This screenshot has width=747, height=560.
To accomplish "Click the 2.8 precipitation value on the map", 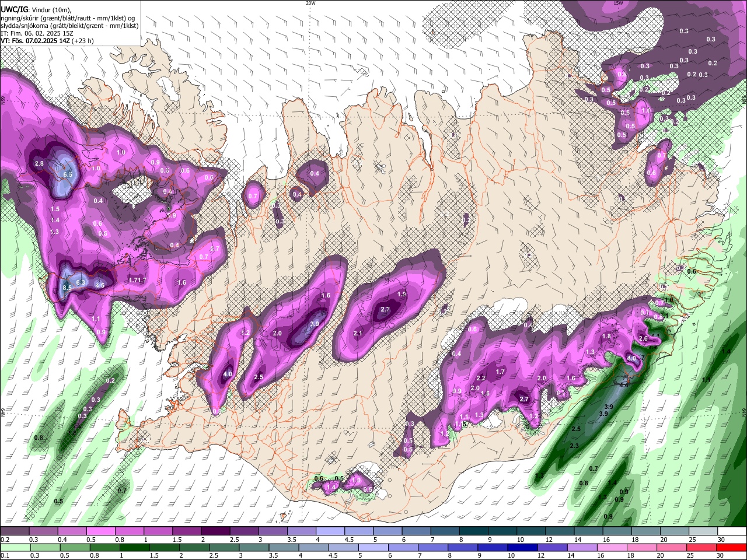I will [x=40, y=164].
